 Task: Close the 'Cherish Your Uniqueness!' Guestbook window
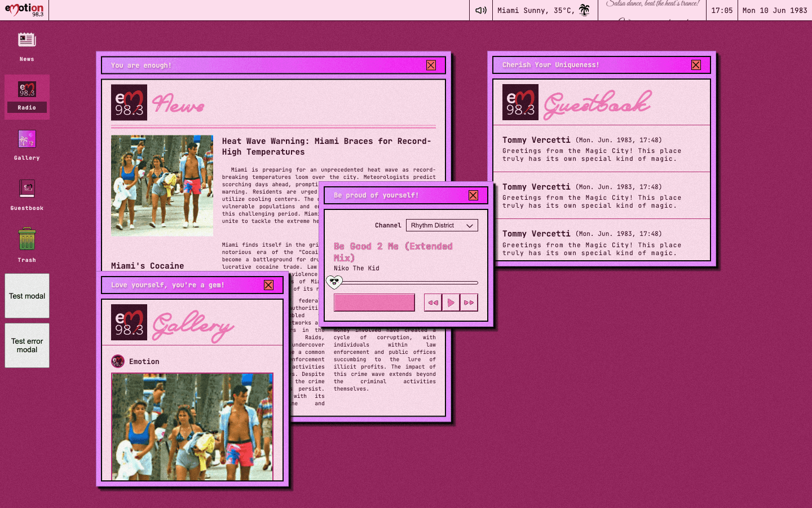[x=696, y=65]
